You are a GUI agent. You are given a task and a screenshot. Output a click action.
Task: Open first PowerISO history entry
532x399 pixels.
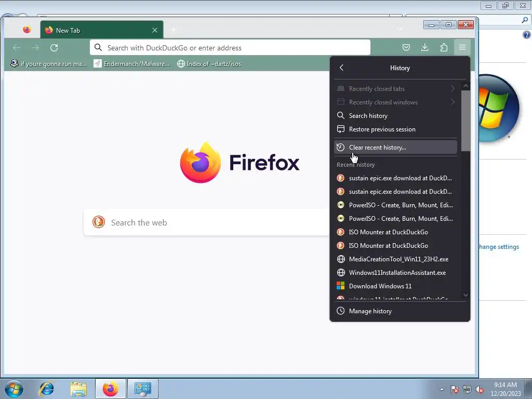click(x=395, y=205)
